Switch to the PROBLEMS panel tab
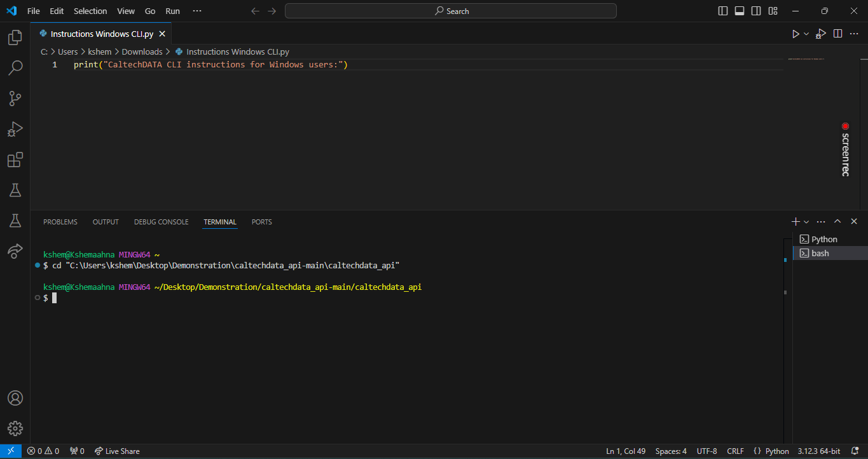 60,222
